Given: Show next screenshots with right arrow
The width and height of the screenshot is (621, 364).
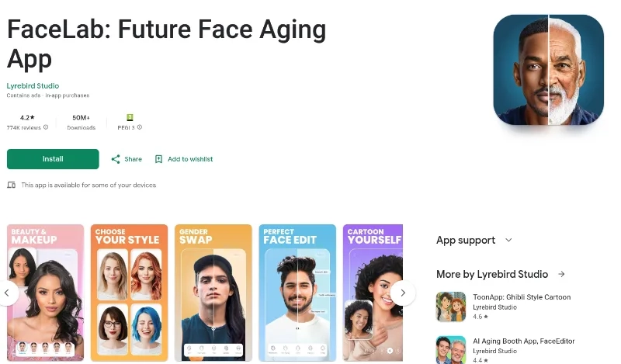Looking at the screenshot, I should coord(403,293).
